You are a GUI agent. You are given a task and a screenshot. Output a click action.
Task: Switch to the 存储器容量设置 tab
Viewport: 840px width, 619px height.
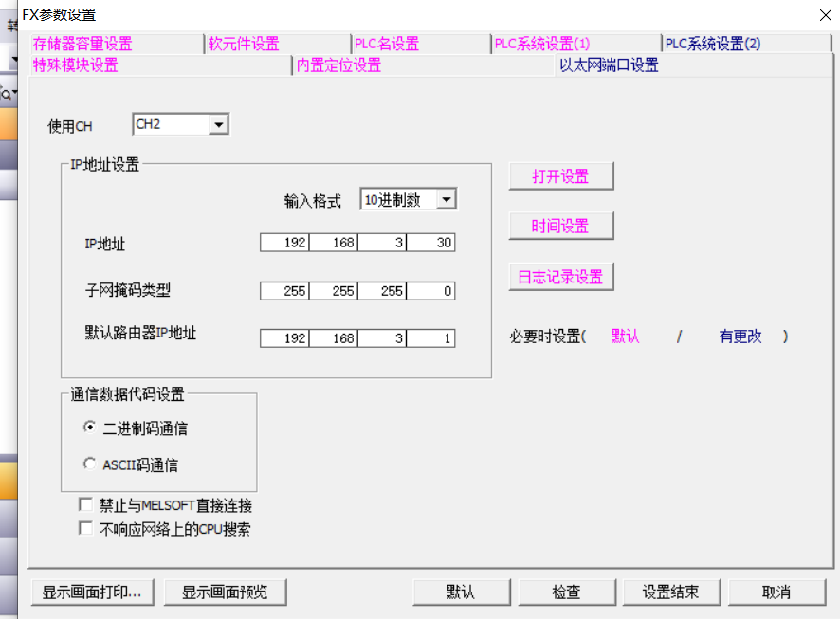(x=83, y=44)
